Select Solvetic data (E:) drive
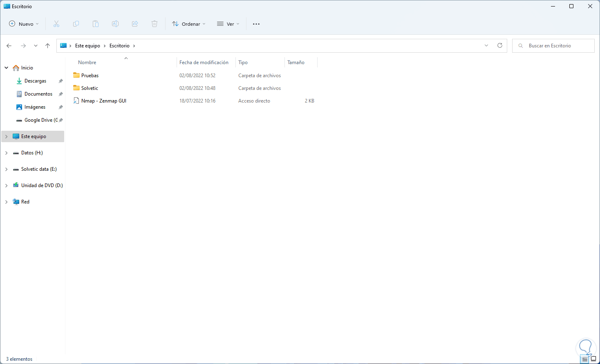 39,169
